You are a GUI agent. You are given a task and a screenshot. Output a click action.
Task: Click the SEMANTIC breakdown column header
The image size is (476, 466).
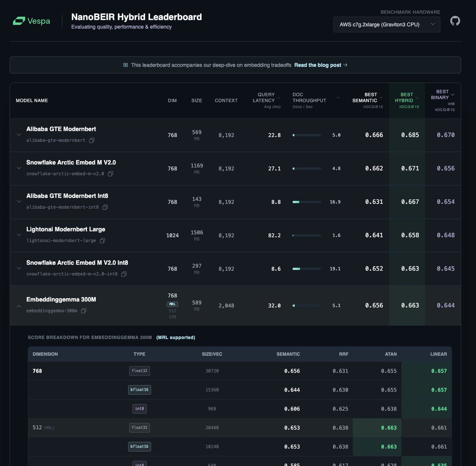pos(288,354)
